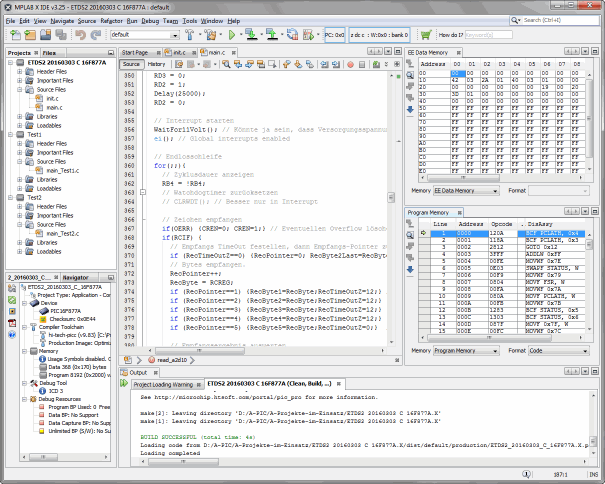This screenshot has height=484, width=605.
Task: Click the Hold in Reset toolbar icon
Action: tap(292, 35)
